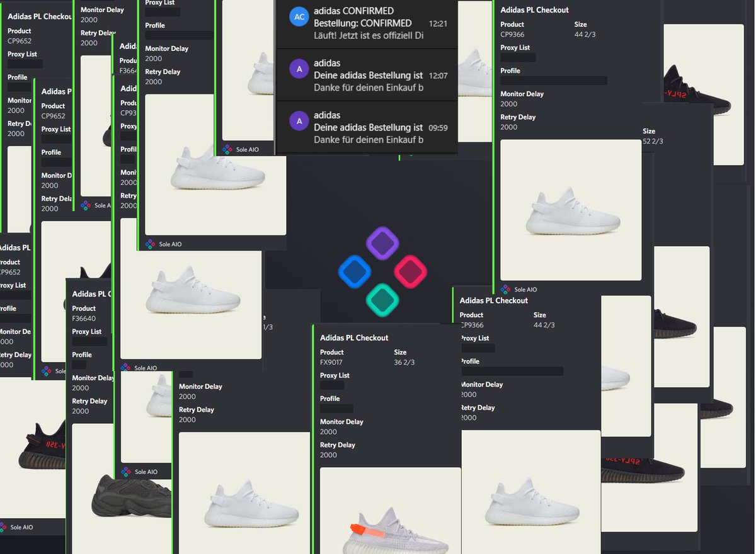The height and width of the screenshot is (554, 756).
Task: Click the teal diamond of the Sole AIO logo
Action: [x=382, y=300]
